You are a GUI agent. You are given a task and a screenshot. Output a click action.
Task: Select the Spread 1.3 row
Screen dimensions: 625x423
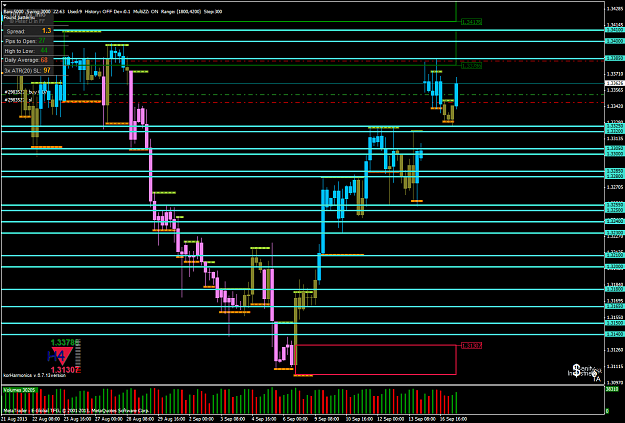click(x=28, y=31)
